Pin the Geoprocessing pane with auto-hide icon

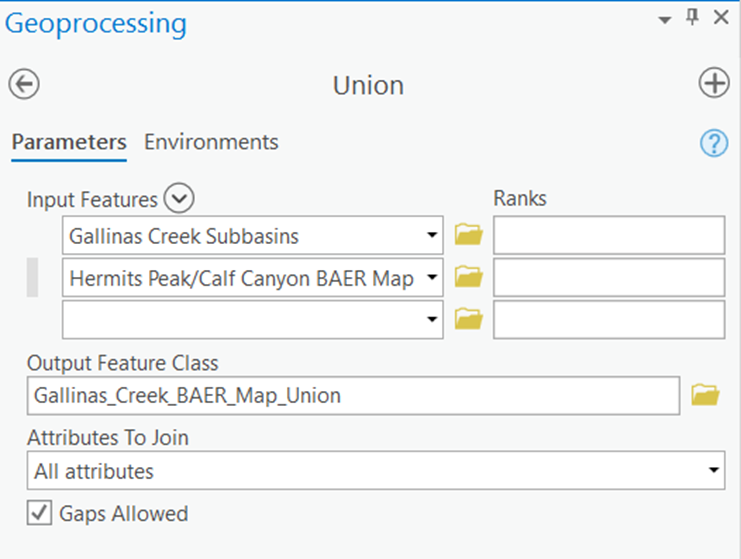point(692,18)
